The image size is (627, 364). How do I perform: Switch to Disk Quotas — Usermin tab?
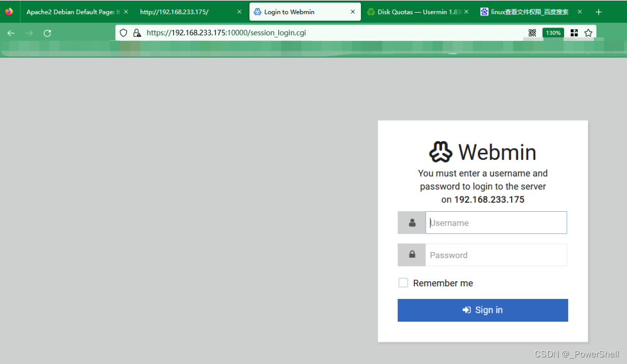click(419, 12)
